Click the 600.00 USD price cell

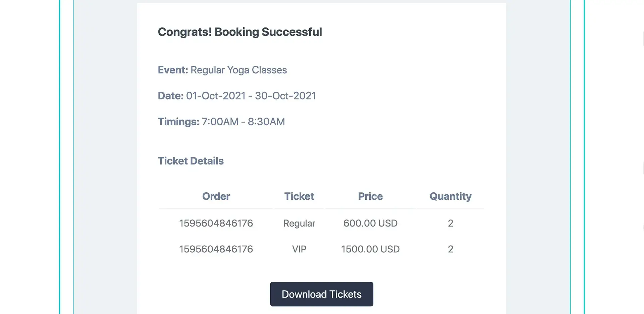[370, 223]
